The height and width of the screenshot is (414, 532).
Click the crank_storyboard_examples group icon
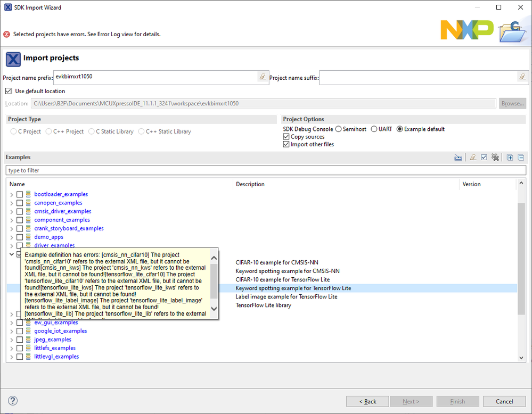click(x=28, y=228)
